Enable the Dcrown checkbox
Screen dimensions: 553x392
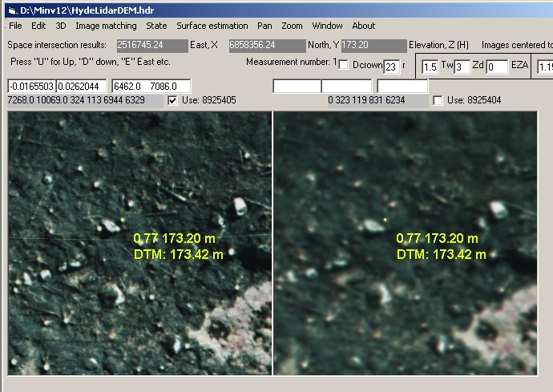(345, 65)
